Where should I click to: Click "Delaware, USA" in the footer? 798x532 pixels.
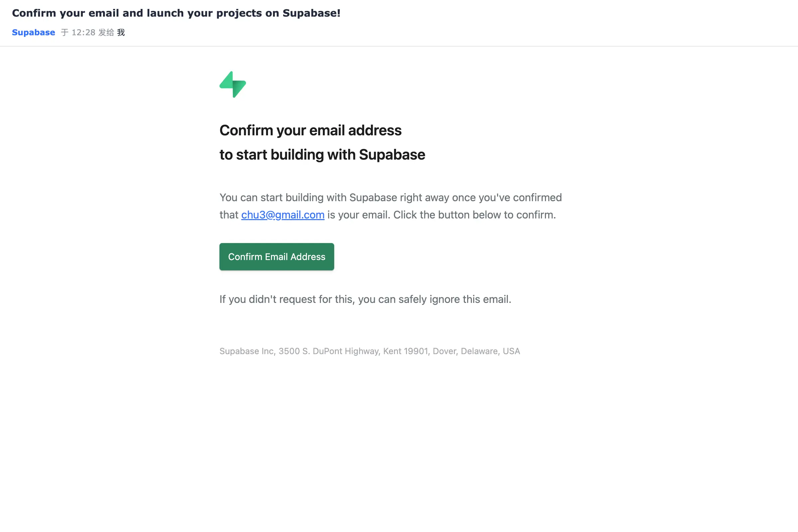(x=490, y=351)
